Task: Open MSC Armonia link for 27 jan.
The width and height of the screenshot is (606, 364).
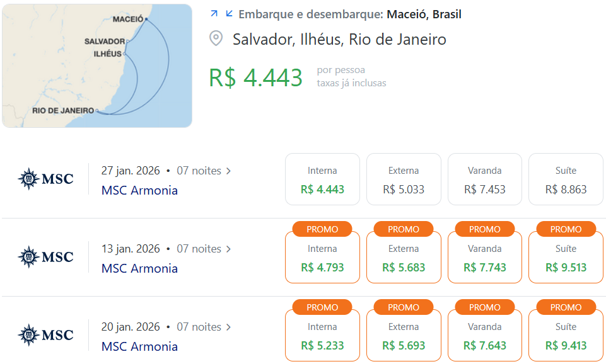Action: click(x=139, y=190)
